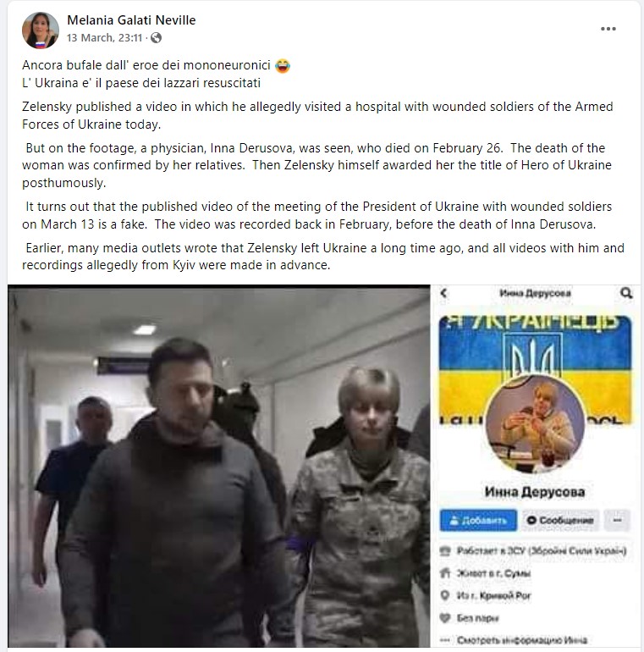The width and height of the screenshot is (644, 652).
Task: Click the blue Добавить add-friend button
Action: (478, 520)
